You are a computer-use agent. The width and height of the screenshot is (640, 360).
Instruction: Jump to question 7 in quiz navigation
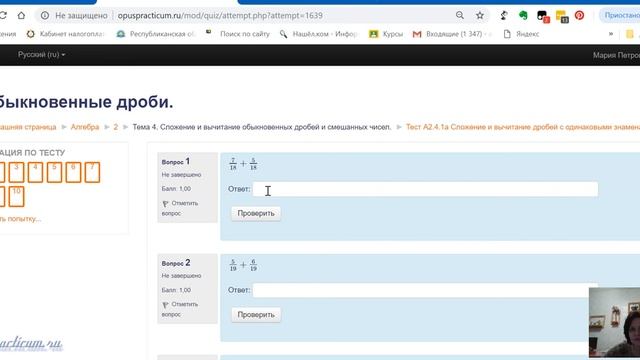92,172
